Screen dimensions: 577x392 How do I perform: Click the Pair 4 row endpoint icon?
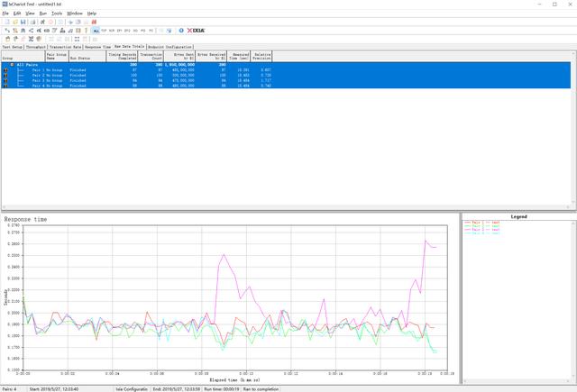[5, 85]
